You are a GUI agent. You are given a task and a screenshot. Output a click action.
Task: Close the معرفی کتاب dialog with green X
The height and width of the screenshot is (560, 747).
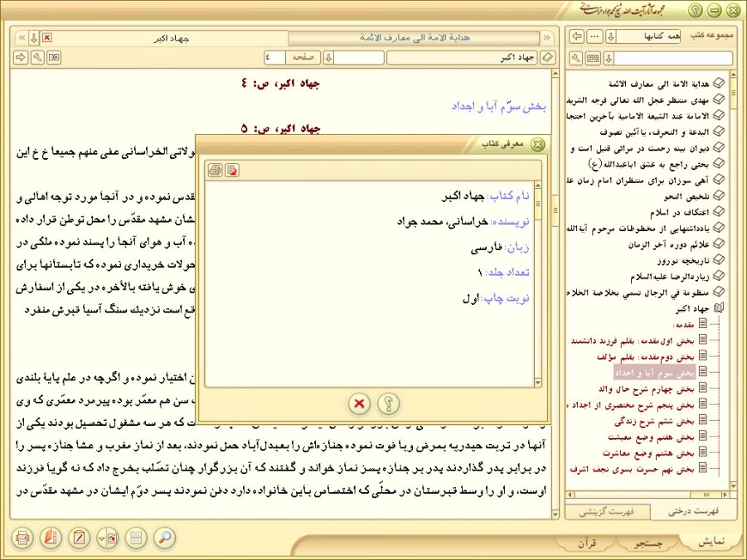(x=538, y=144)
